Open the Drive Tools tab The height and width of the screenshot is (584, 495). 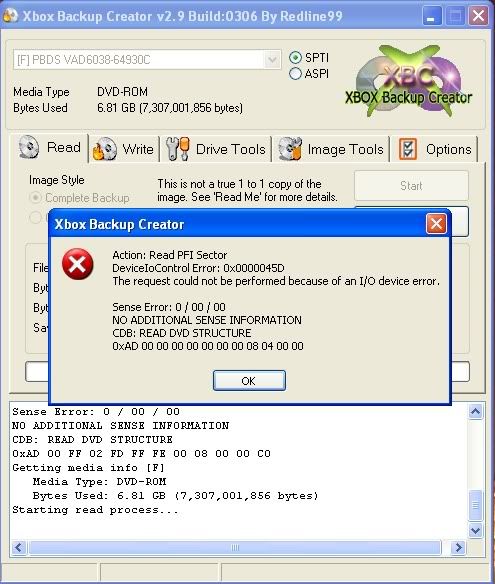[x=216, y=149]
